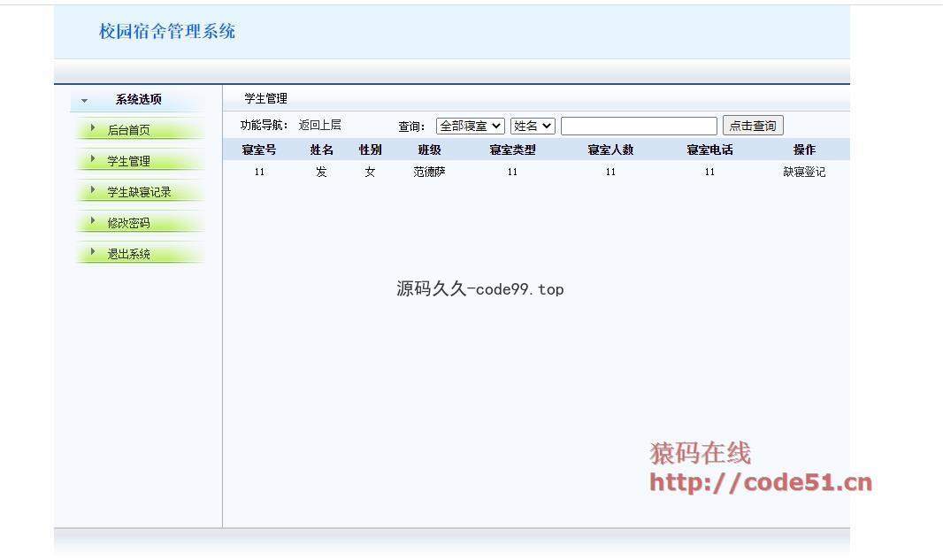Click the 校园宿舍管理系统 site title
Image resolution: width=943 pixels, height=560 pixels.
tap(167, 32)
